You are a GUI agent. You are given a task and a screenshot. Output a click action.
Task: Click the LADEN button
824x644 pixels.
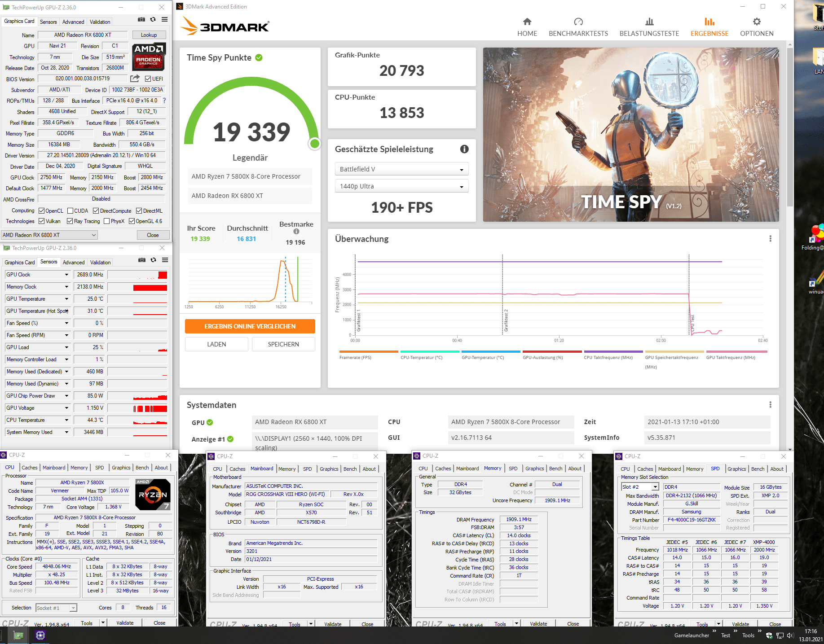click(x=216, y=344)
